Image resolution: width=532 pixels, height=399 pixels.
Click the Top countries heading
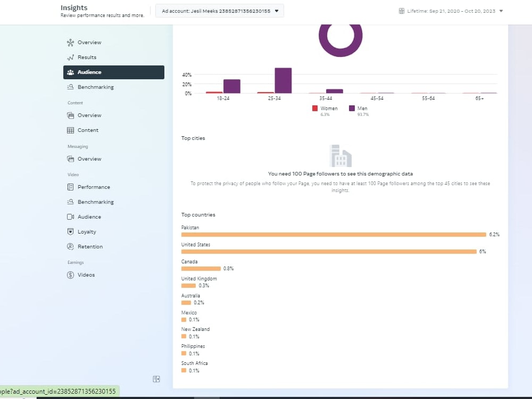(198, 215)
